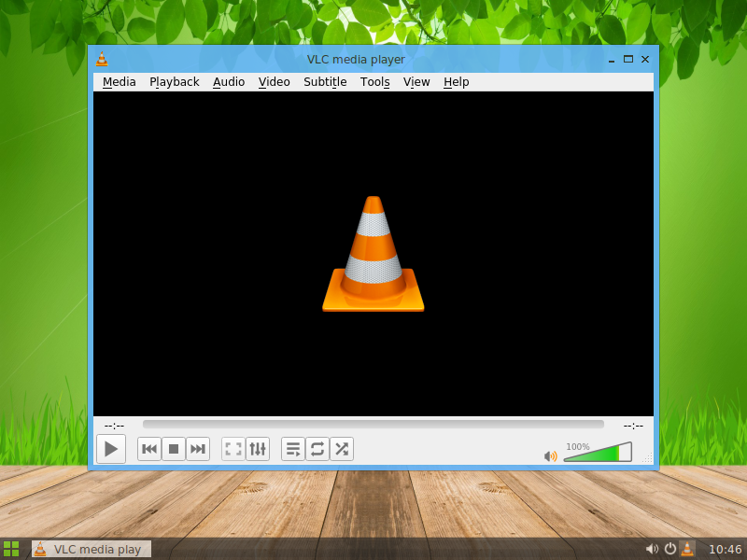
Task: Select the Next media icon
Action: click(x=198, y=449)
